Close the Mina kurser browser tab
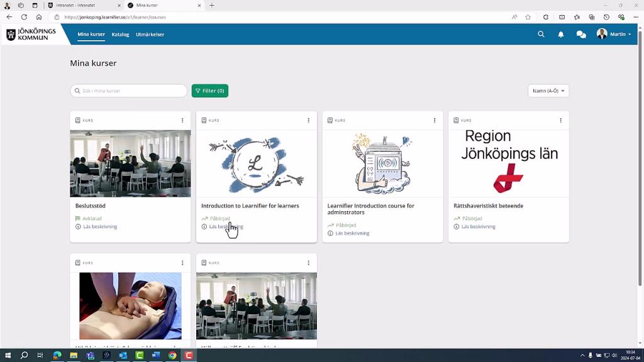 point(199,5)
